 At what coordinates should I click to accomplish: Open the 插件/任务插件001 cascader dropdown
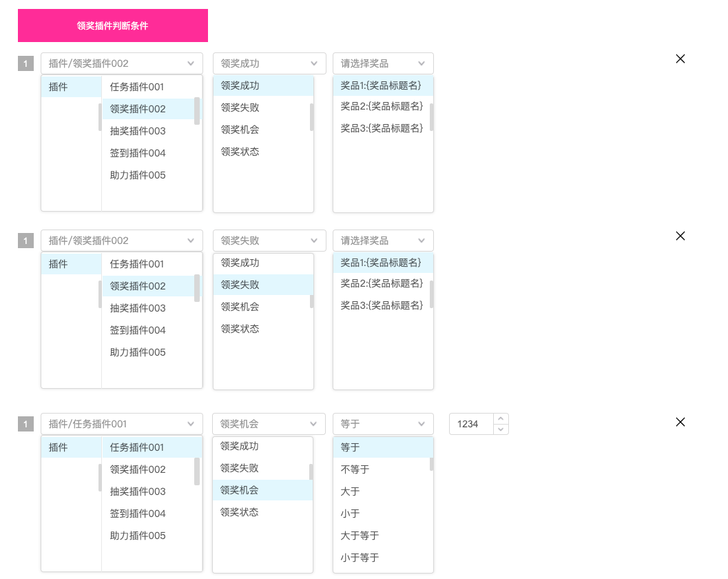coord(122,424)
